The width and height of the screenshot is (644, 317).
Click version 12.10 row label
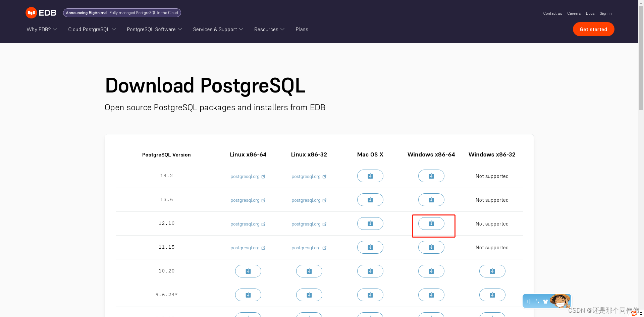click(x=166, y=223)
